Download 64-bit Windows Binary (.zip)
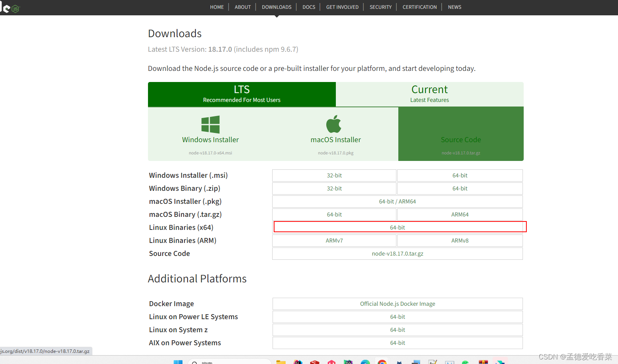This screenshot has height=364, width=618. [460, 189]
